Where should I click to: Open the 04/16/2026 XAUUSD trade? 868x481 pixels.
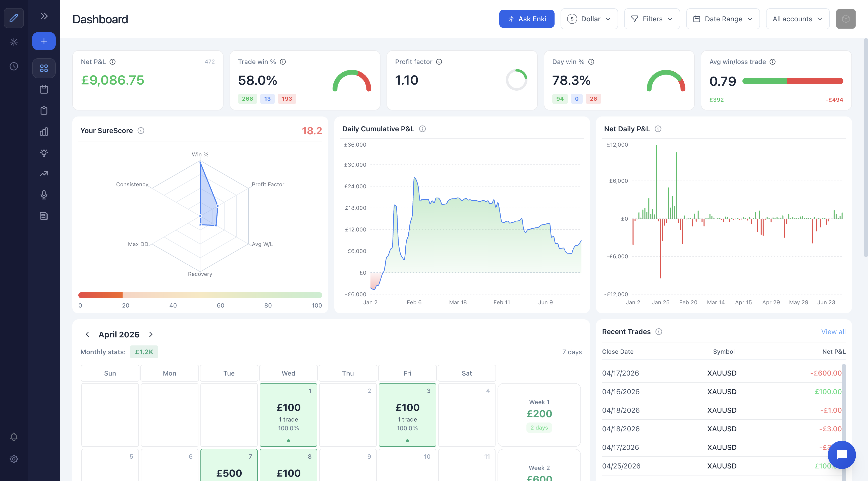pos(722,392)
